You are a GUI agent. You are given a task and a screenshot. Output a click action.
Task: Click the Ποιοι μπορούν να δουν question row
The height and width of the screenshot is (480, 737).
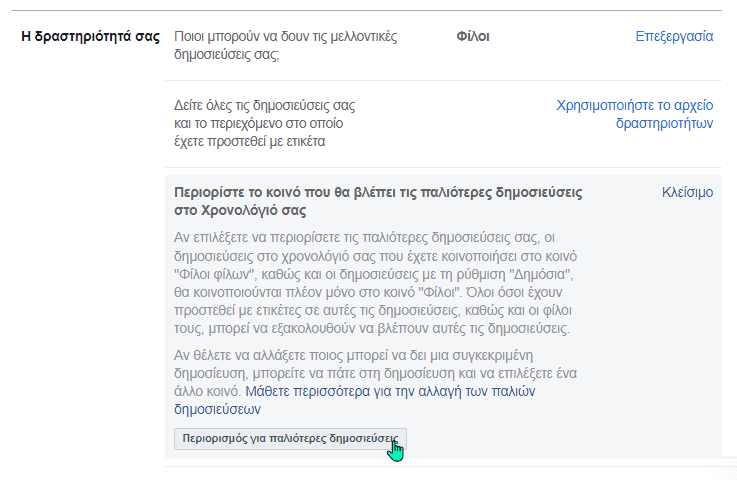click(443, 46)
